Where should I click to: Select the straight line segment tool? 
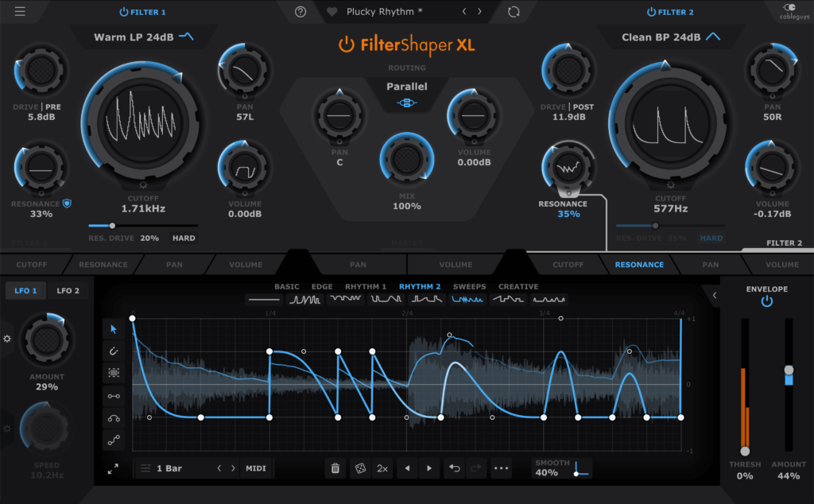pyautogui.click(x=114, y=396)
